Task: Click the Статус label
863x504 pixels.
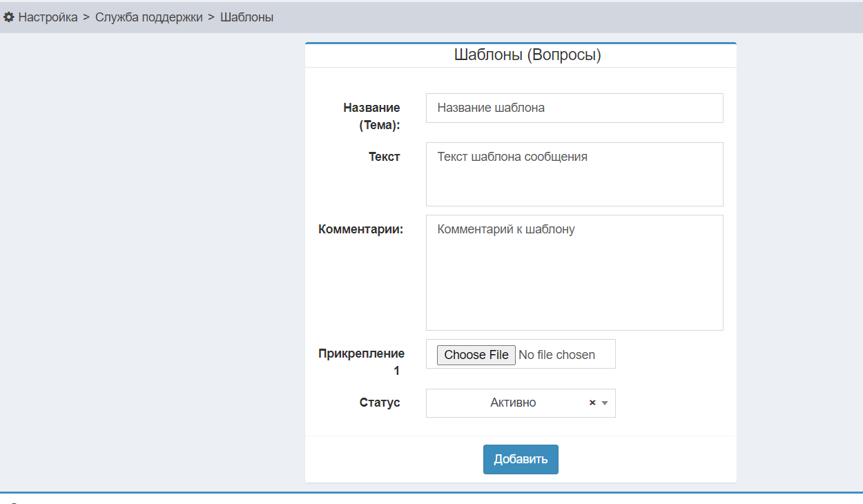Action: 379,403
